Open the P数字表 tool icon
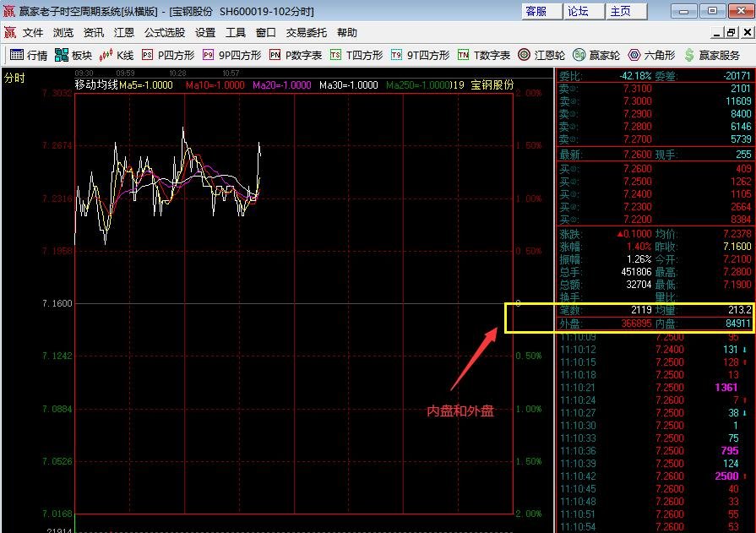This screenshot has height=533, width=756. tap(275, 55)
